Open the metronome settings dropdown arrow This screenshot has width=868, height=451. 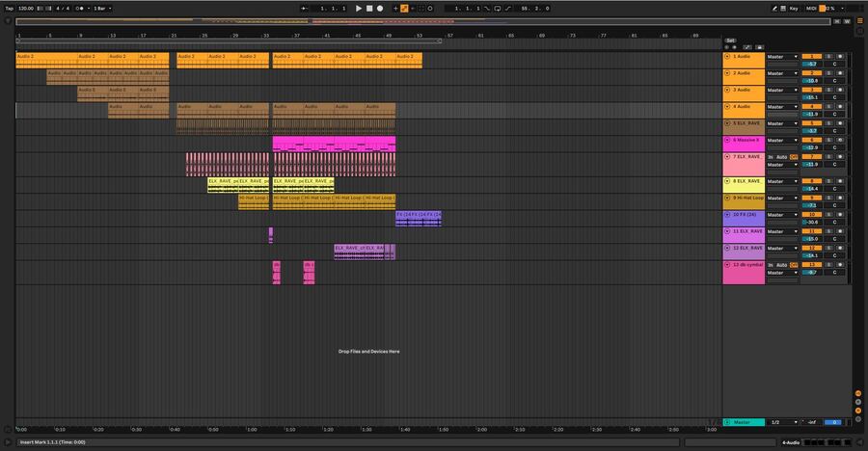[x=89, y=9]
